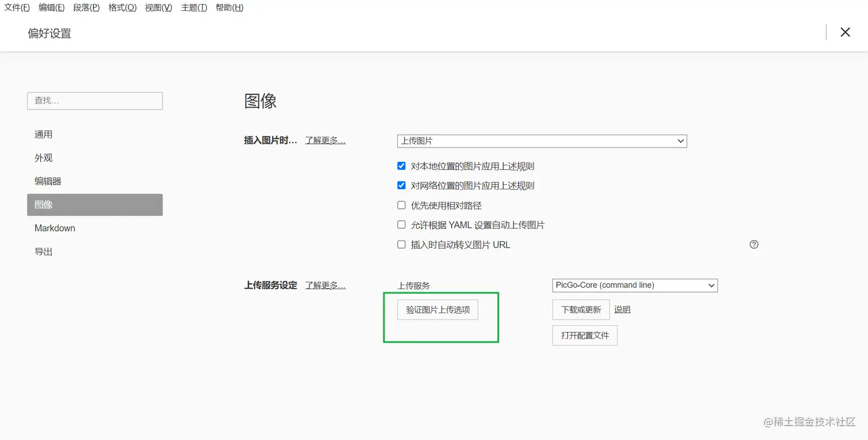Open the 段落(P) menu

click(x=86, y=7)
